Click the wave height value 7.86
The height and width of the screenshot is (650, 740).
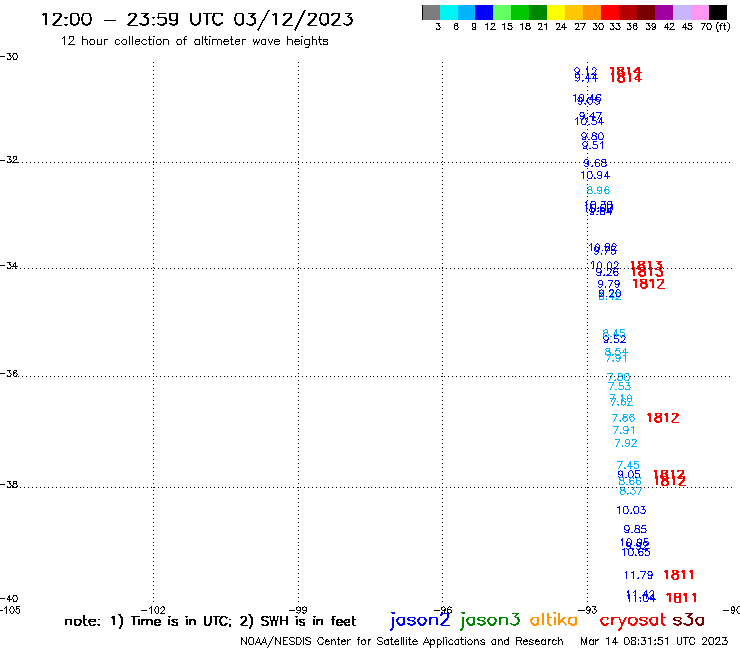[x=623, y=418]
